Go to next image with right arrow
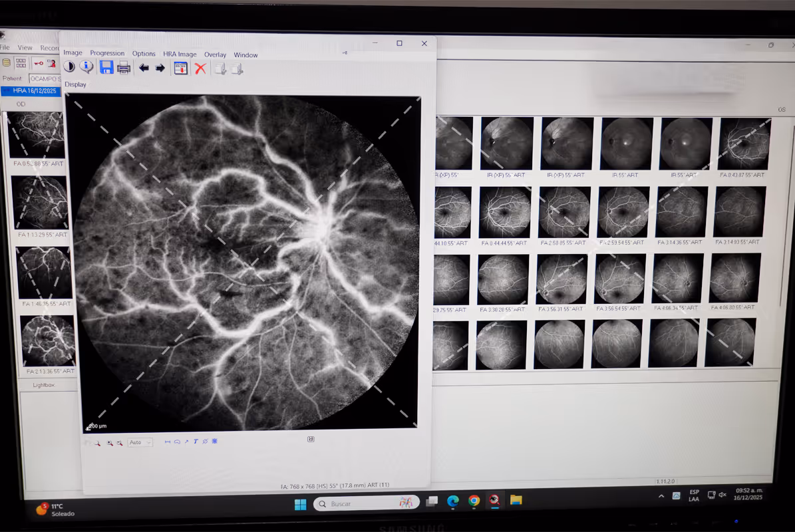The width and height of the screenshot is (795, 532). pos(160,68)
